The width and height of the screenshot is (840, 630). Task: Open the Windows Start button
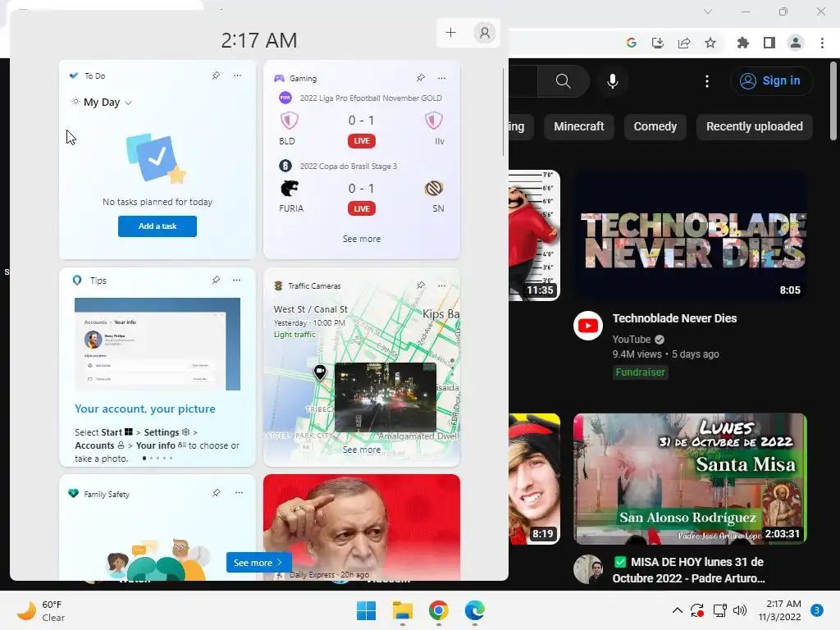tap(367, 610)
